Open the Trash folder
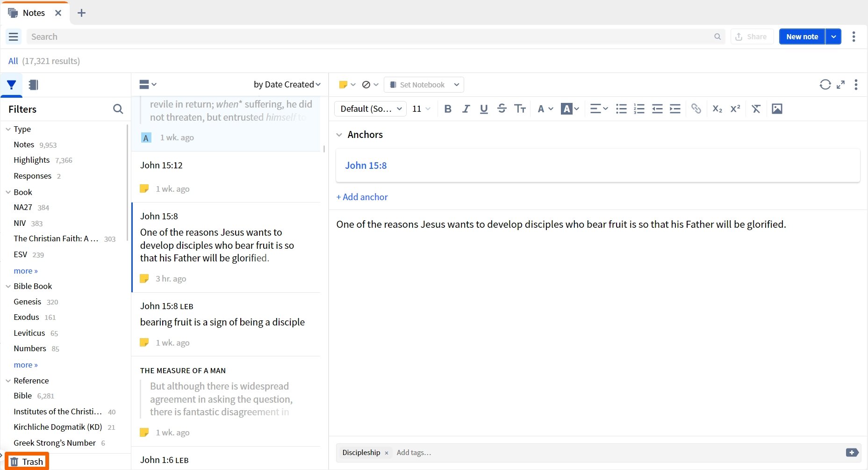Viewport: 868px width, 470px height. (x=27, y=462)
